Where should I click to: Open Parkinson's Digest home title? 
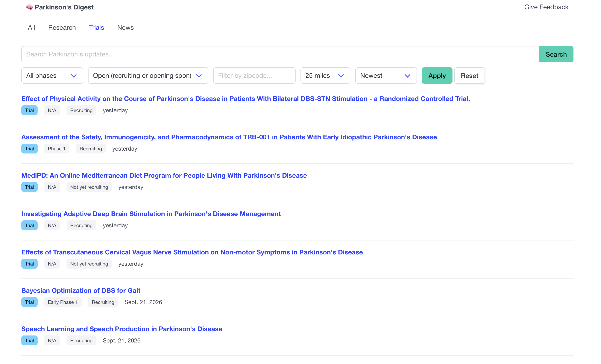pos(64,7)
